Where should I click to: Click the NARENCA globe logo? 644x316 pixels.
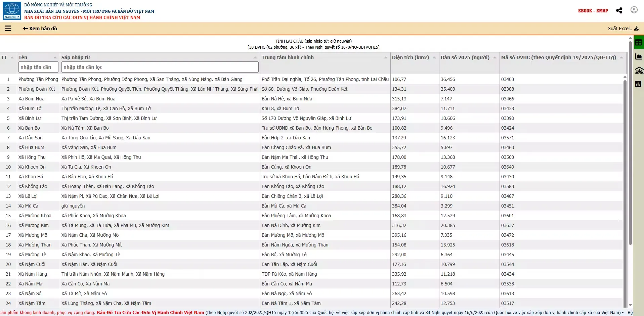(x=12, y=10)
